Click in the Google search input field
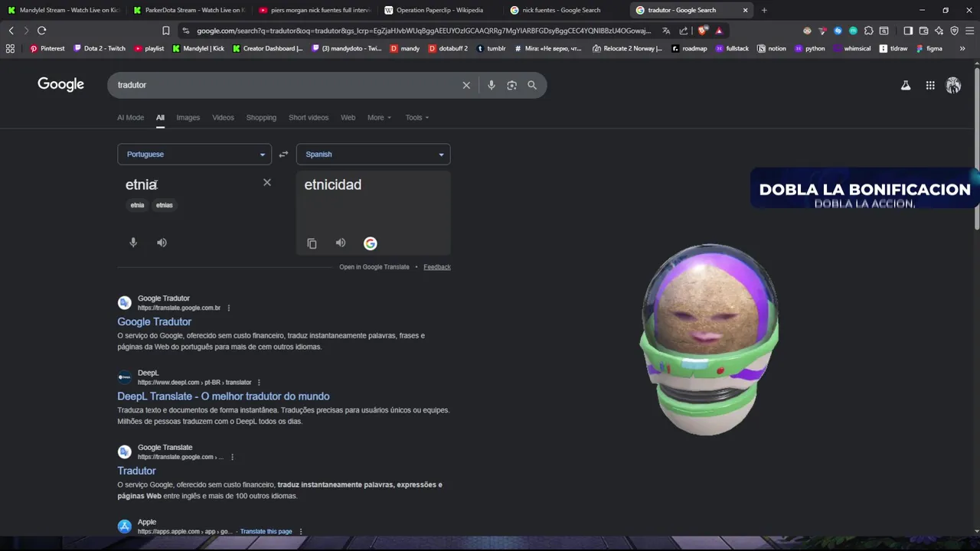 click(287, 85)
